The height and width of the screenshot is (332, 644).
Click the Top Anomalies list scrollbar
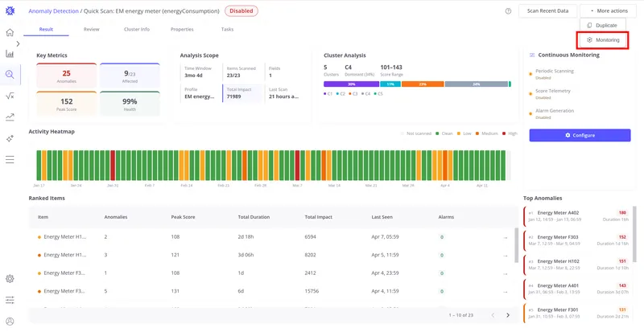click(x=635, y=234)
